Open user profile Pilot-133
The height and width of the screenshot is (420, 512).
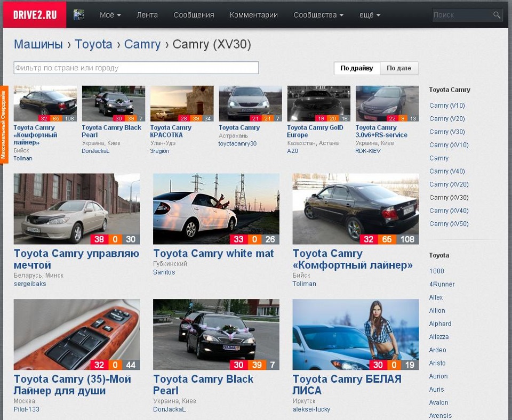27,409
